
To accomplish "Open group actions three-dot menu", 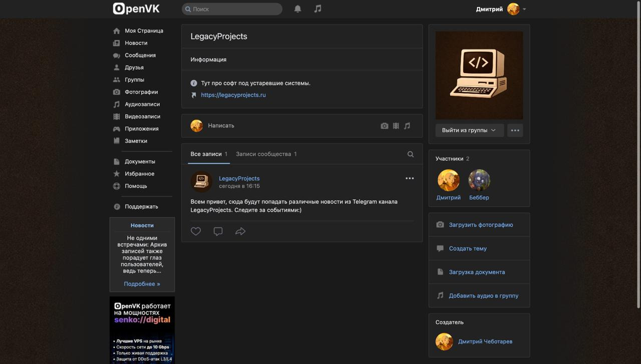I will (x=515, y=130).
